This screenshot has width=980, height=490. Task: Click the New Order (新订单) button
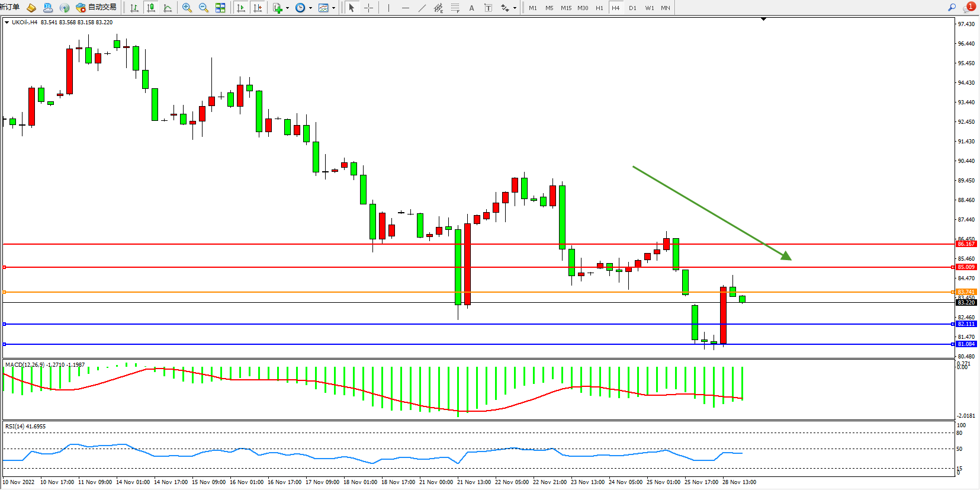(x=9, y=8)
